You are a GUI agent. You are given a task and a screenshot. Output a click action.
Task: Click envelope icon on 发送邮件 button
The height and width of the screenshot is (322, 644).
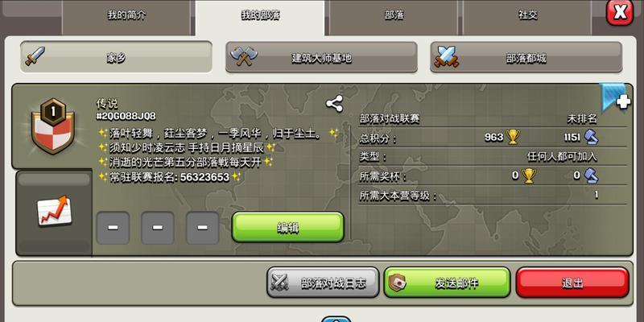(397, 283)
